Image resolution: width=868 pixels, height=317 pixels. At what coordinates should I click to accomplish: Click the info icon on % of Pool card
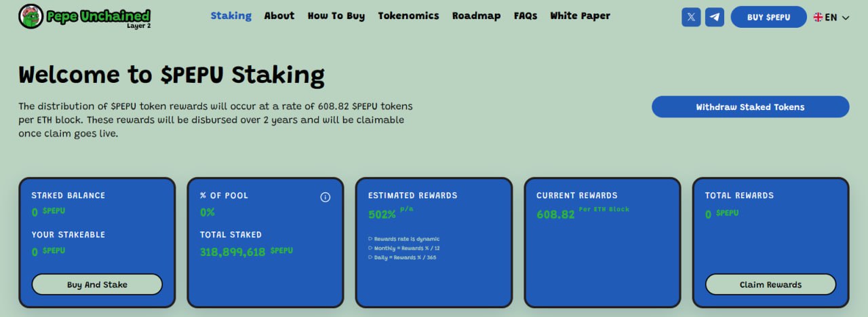325,197
